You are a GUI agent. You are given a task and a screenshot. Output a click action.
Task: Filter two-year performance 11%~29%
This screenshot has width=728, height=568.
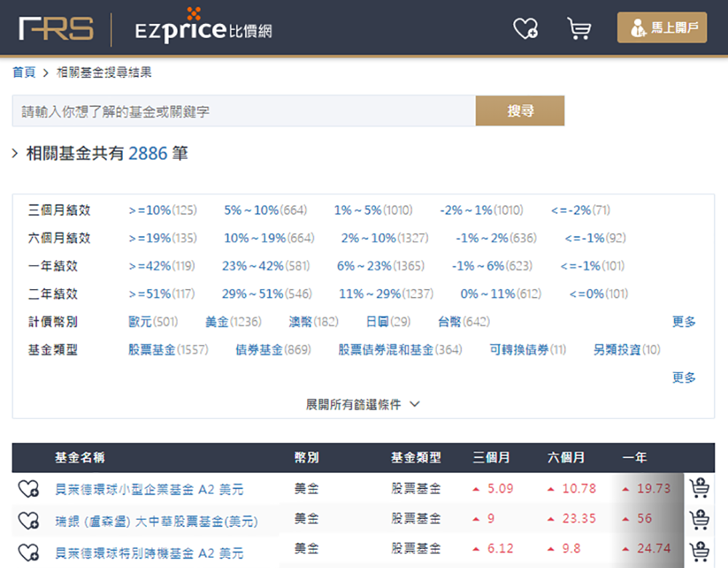[x=387, y=294]
